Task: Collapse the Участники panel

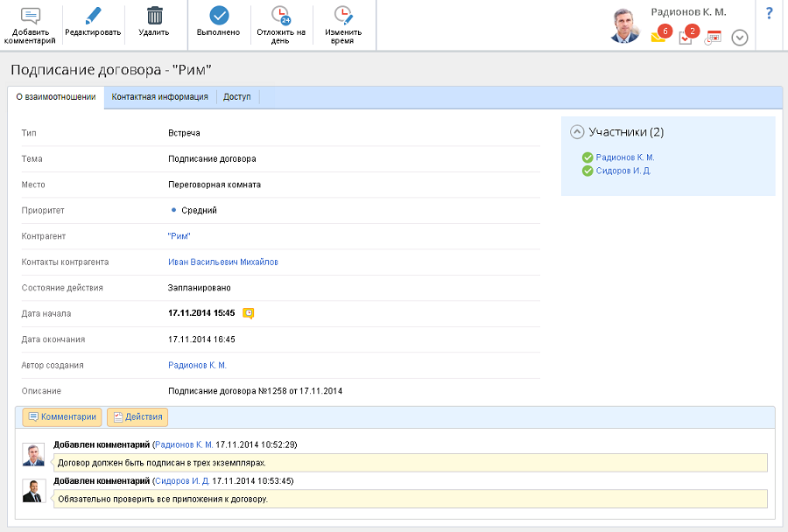Action: (576, 132)
